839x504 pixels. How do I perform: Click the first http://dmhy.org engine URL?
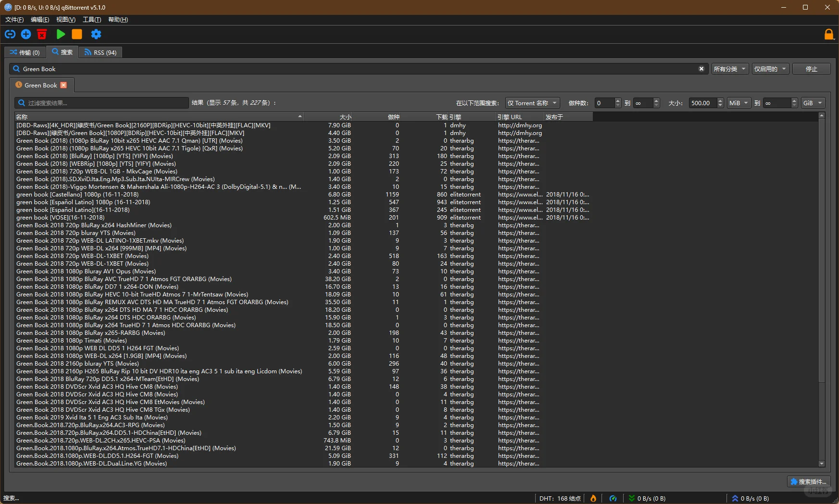(x=520, y=125)
